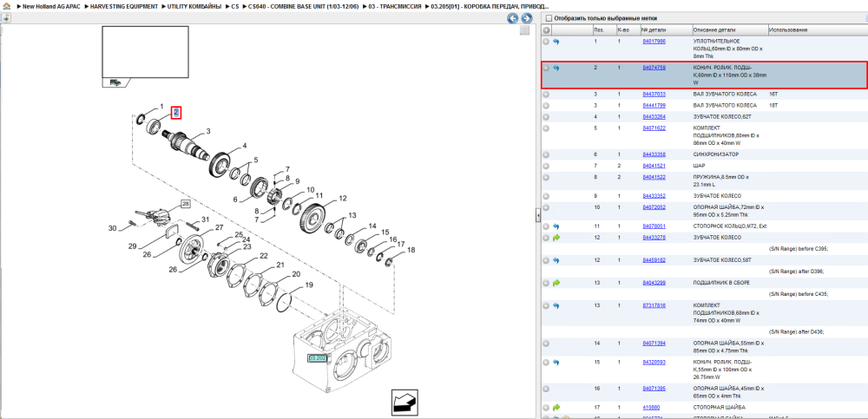Click the 03.202 reference label on the gearbox
Image resolution: width=868 pixels, height=419 pixels.
(318, 358)
